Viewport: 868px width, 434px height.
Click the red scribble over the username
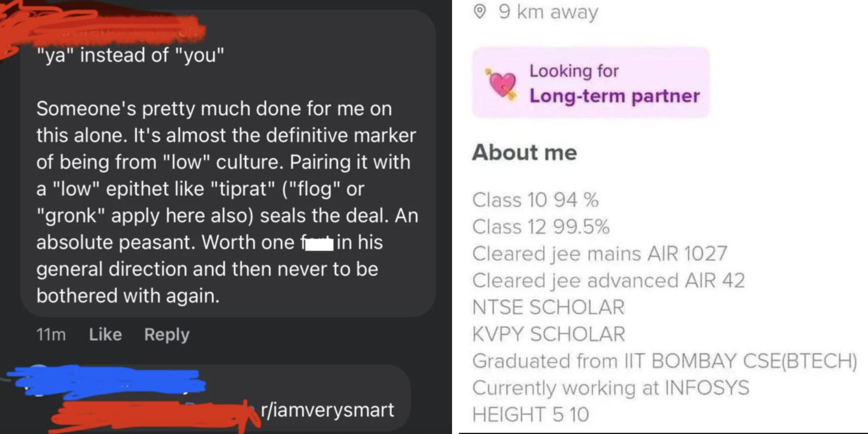[x=97, y=24]
